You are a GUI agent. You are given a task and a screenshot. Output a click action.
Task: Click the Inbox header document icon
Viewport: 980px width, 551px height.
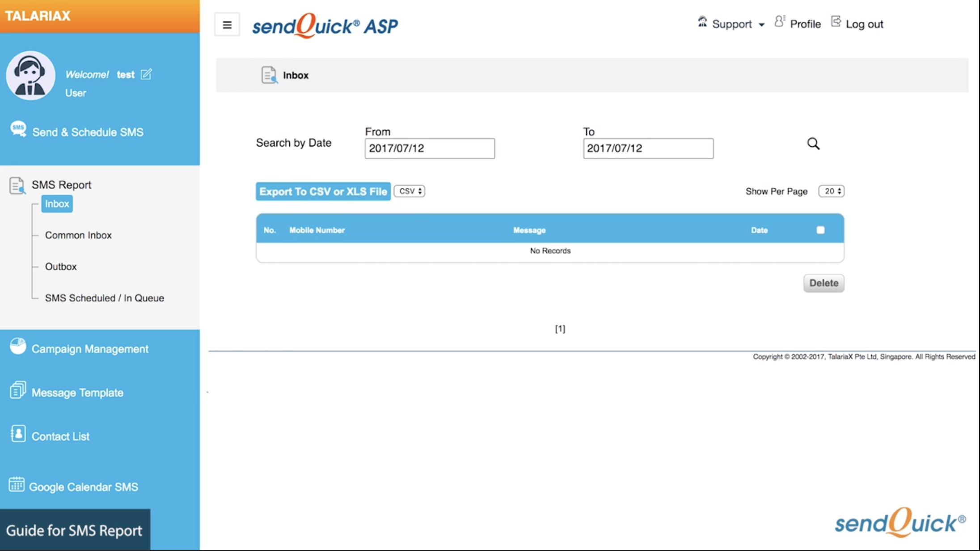pyautogui.click(x=269, y=75)
